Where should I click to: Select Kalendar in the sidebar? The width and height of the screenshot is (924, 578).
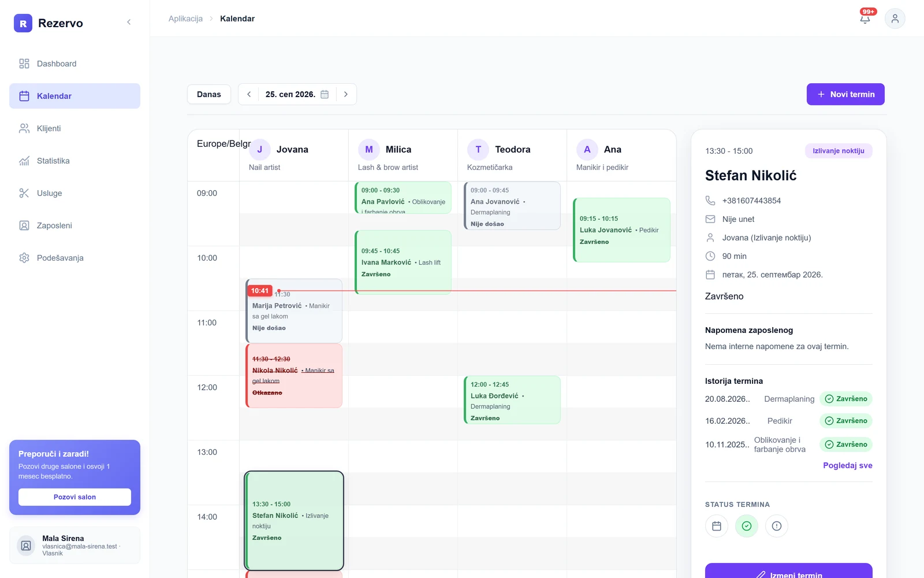[74, 96]
